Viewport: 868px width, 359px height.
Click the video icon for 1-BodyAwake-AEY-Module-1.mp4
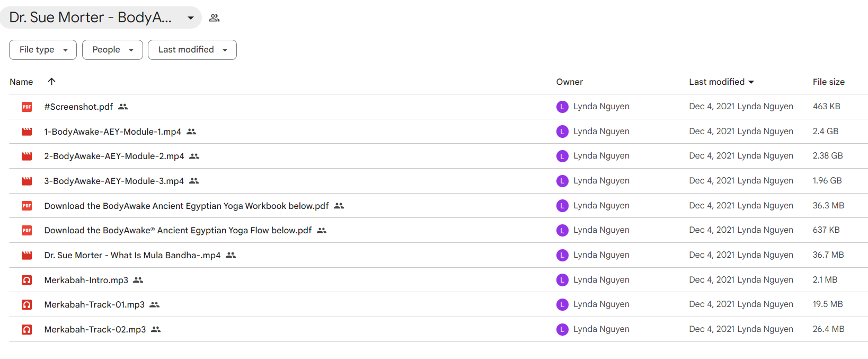point(27,132)
